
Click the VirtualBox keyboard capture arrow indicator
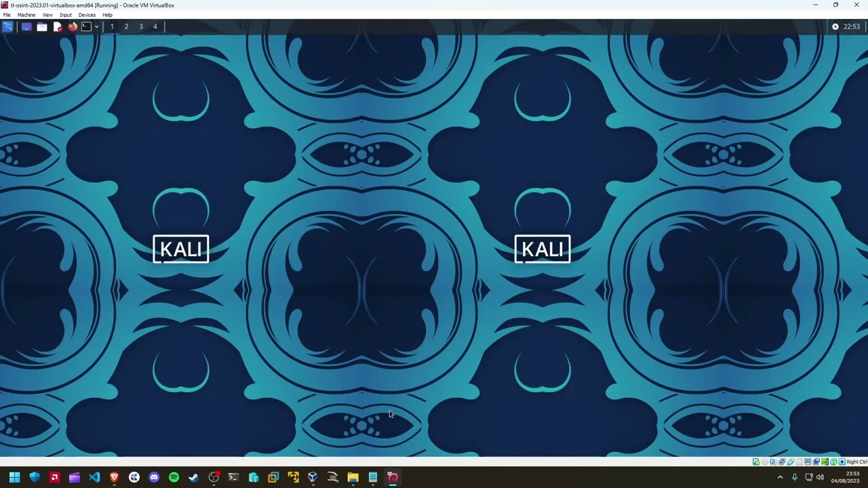click(x=842, y=462)
